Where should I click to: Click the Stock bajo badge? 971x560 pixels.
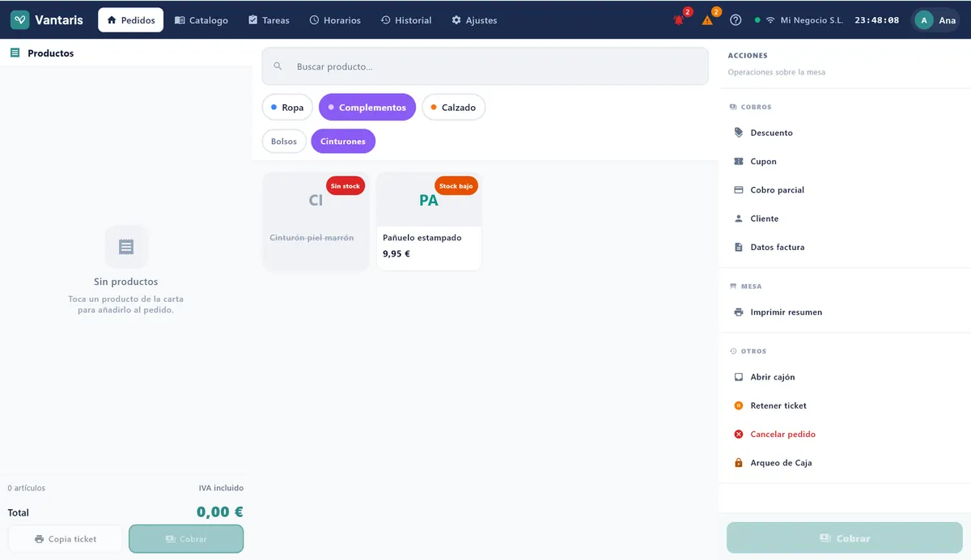pyautogui.click(x=456, y=186)
